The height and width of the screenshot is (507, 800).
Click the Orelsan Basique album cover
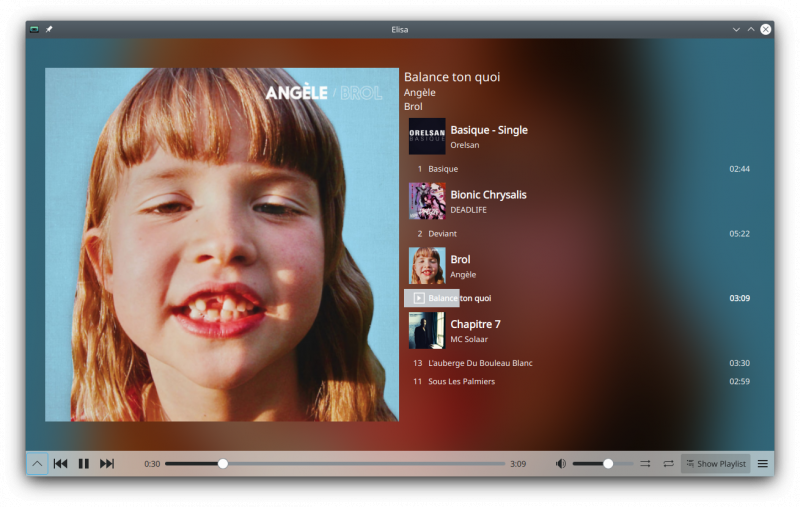(x=427, y=136)
